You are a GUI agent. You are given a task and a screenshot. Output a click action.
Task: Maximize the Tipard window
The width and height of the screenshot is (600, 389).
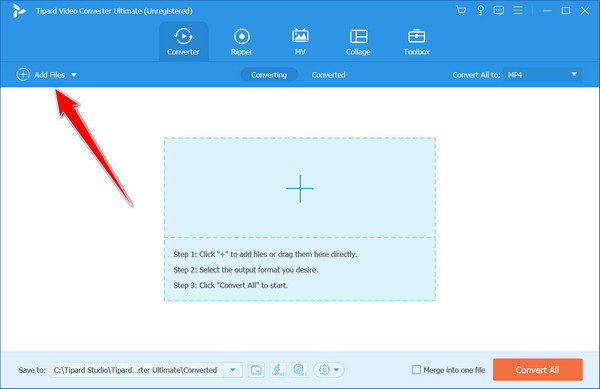[x=566, y=11]
